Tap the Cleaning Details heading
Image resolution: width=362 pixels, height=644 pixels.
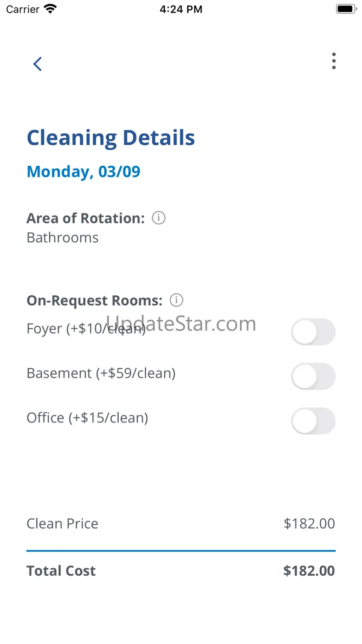point(111,138)
